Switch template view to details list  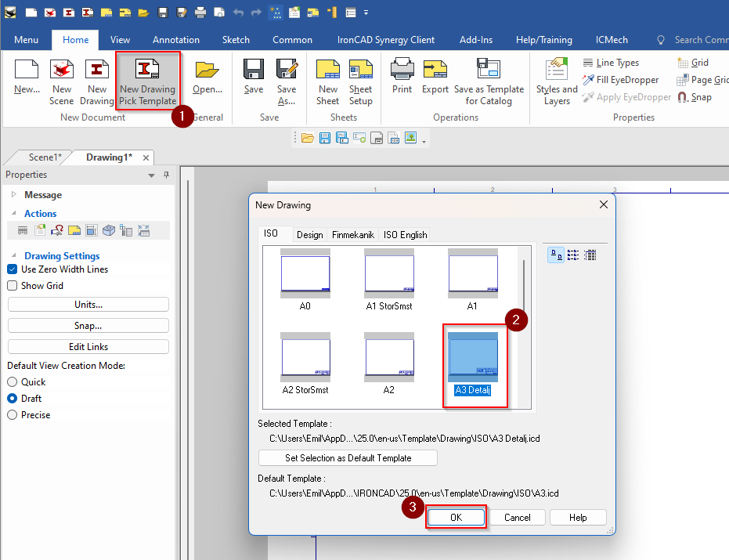point(590,255)
